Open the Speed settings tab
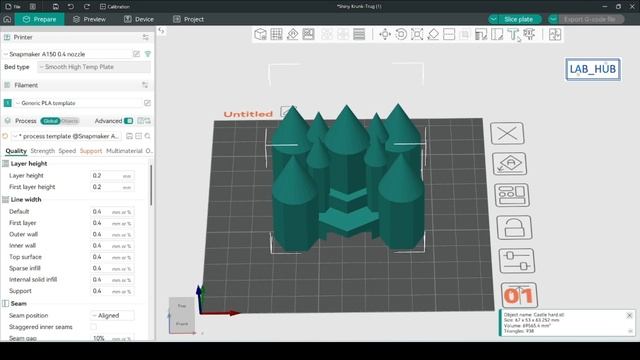 [x=67, y=151]
